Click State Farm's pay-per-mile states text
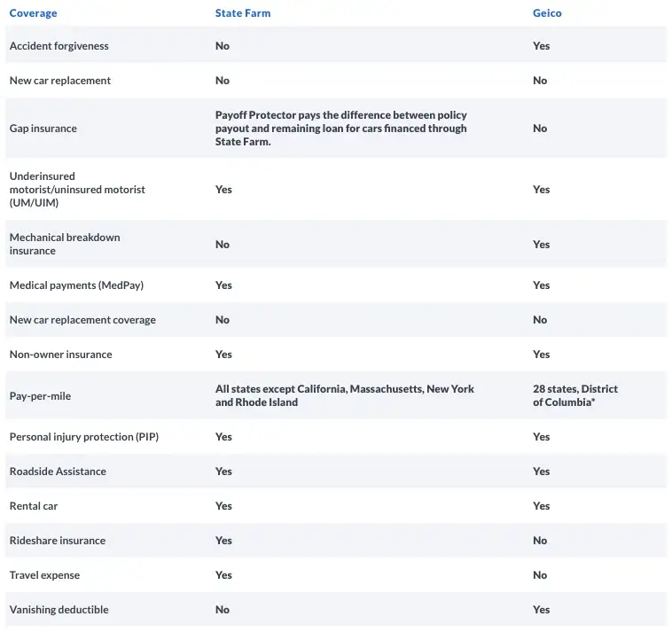Image resolution: width=672 pixels, height=632 pixels. (x=345, y=396)
